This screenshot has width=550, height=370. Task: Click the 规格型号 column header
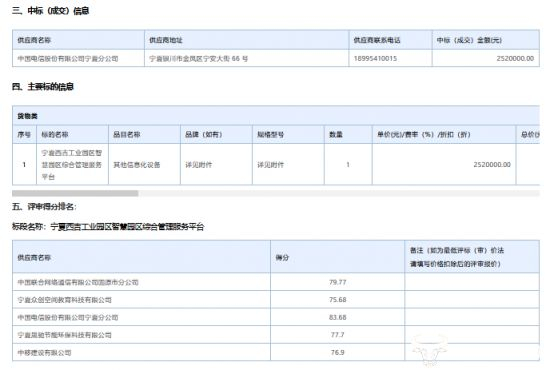[270, 134]
